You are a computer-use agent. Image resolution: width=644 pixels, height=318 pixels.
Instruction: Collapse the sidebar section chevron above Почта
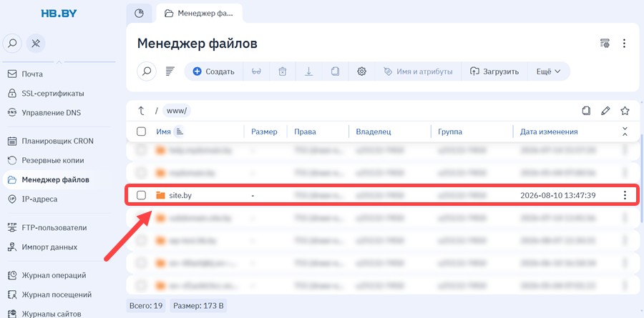(x=59, y=62)
